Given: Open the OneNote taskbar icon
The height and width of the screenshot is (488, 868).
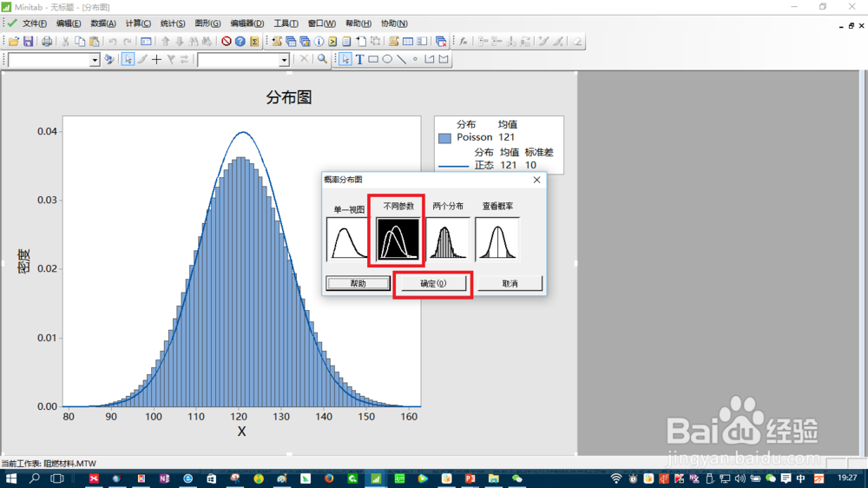Looking at the screenshot, I should (x=164, y=478).
